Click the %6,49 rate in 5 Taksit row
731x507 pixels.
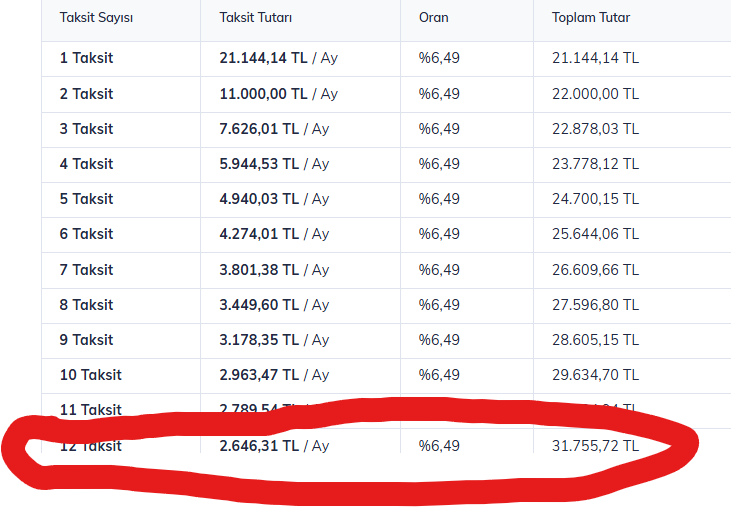439,199
